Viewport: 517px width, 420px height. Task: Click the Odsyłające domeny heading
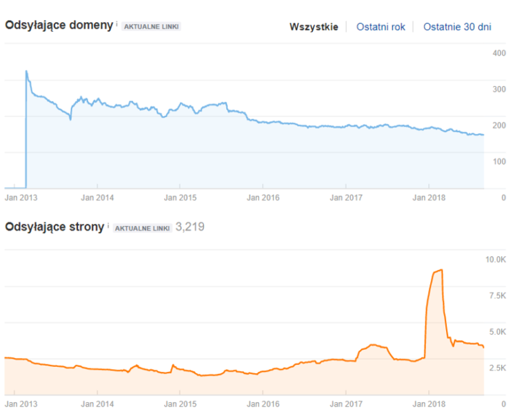point(59,25)
